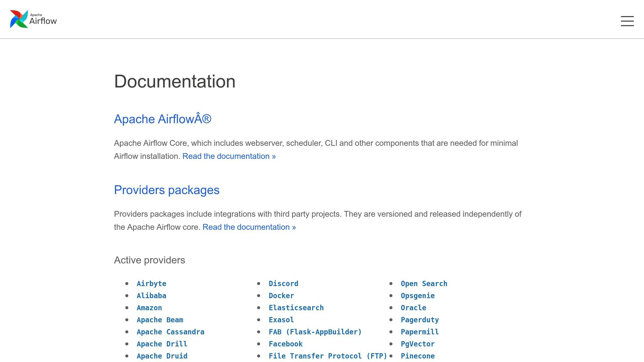644x362 pixels.
Task: Click the Airbyte provider link
Action: coord(151,284)
